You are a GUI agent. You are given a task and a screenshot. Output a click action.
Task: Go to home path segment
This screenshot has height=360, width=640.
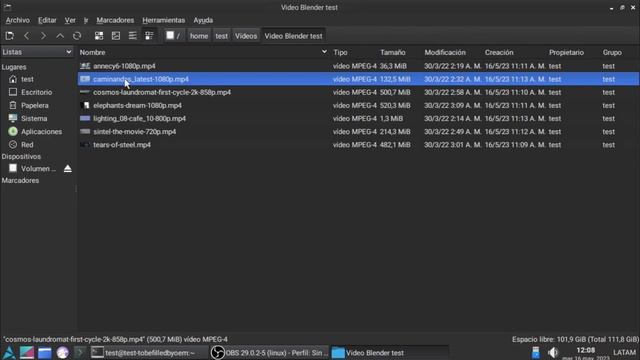[199, 36]
